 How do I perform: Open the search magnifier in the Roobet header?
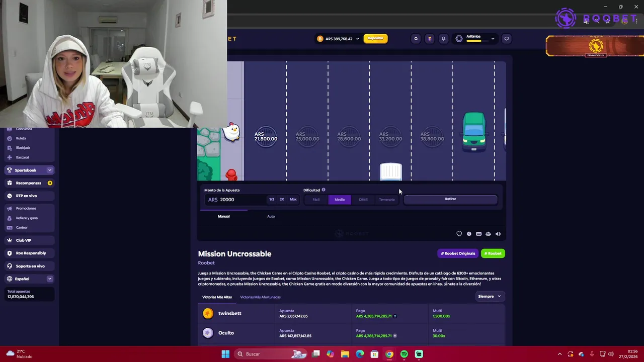pyautogui.click(x=416, y=39)
